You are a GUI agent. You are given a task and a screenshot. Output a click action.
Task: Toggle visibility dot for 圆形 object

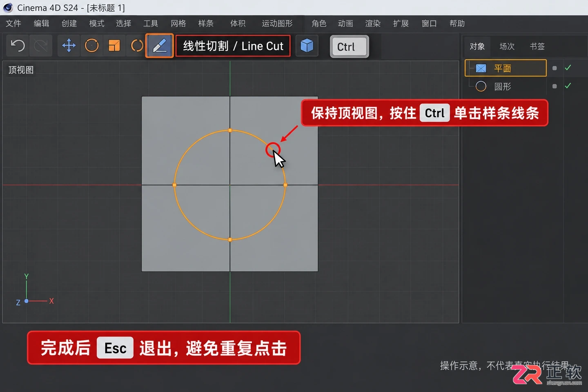click(x=555, y=86)
